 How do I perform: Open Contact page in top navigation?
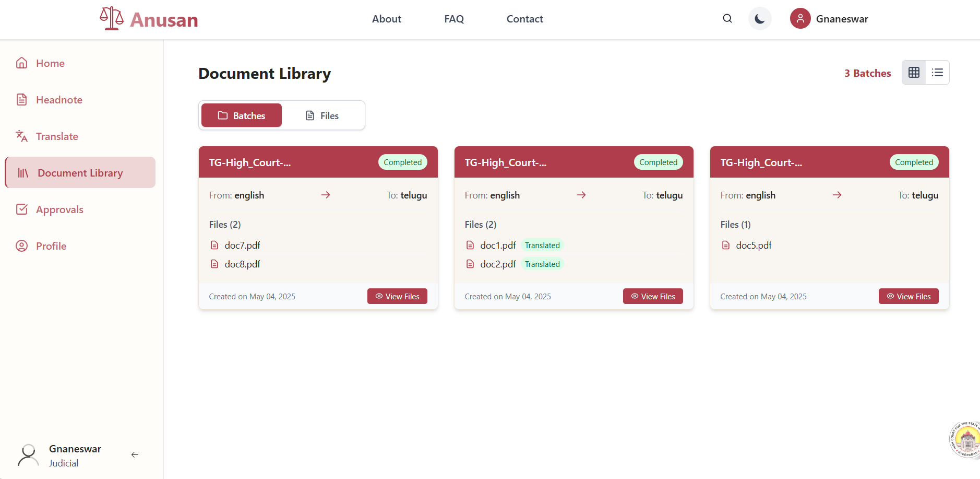tap(524, 19)
